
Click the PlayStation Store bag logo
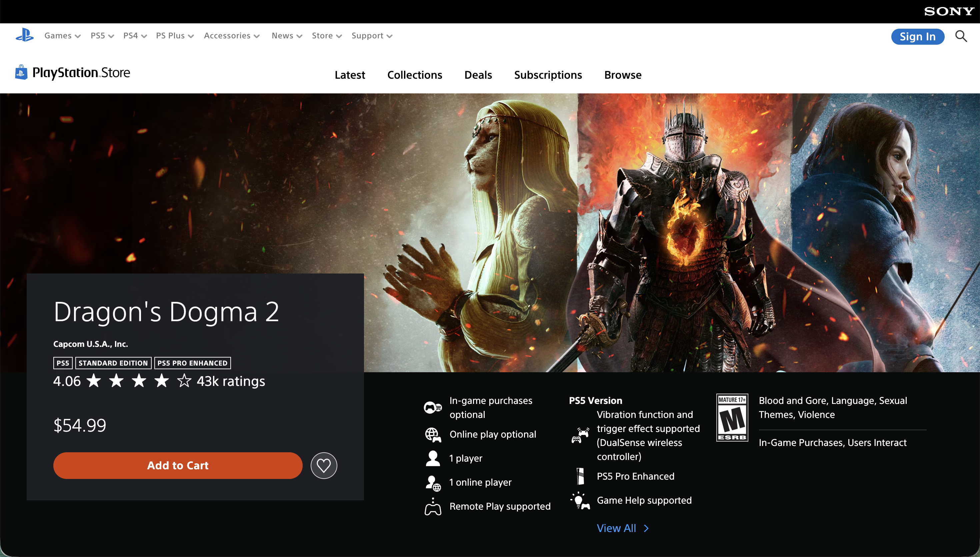pos(21,72)
